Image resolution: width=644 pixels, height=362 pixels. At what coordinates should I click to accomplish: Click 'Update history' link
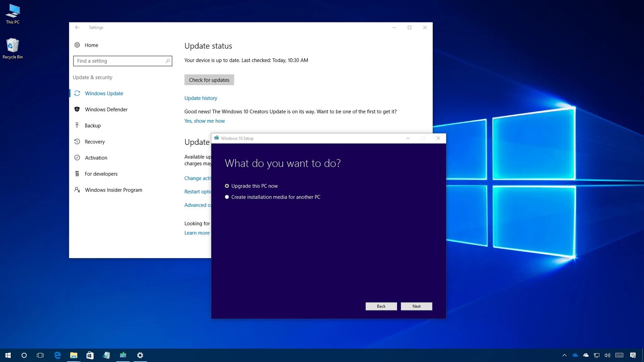tap(200, 98)
